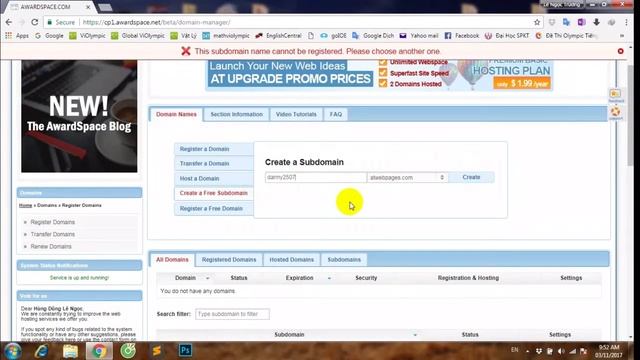
Task: Open Photoshop from taskbar
Action: click(185, 350)
